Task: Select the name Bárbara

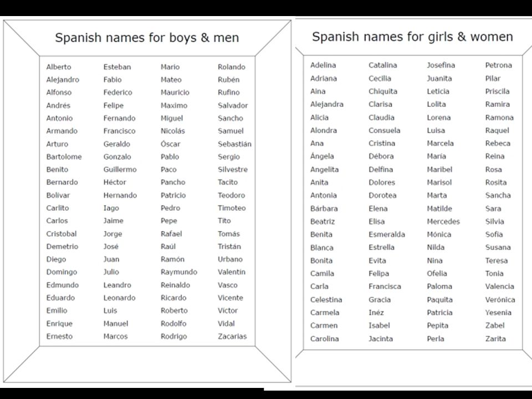Action: 324,208
